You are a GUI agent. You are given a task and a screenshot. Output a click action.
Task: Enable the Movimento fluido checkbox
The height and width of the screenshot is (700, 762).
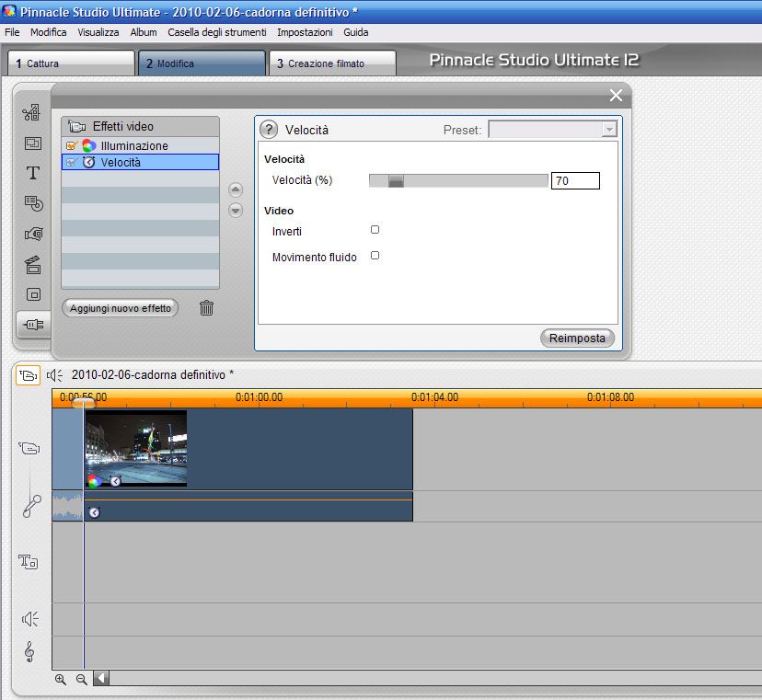coord(375,255)
